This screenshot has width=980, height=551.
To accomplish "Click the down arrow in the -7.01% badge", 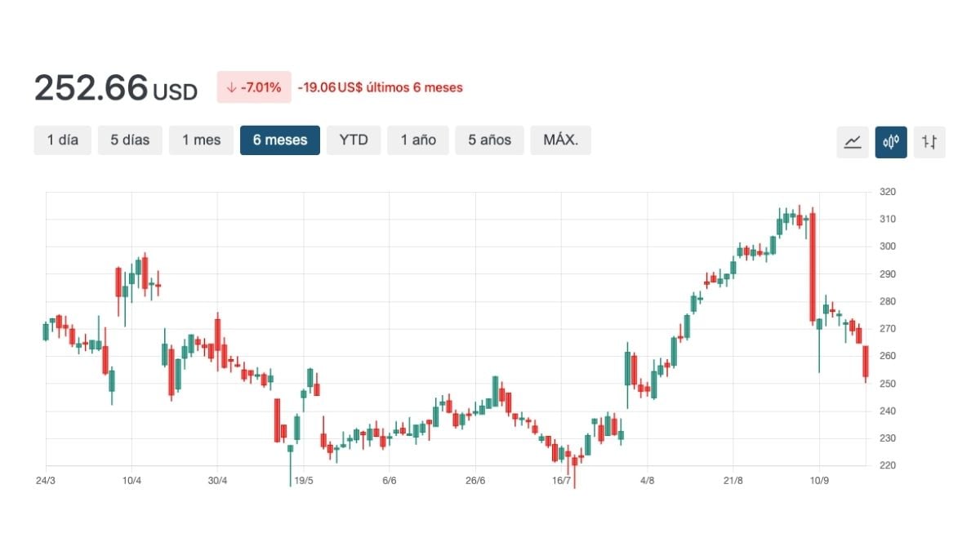I will [232, 87].
